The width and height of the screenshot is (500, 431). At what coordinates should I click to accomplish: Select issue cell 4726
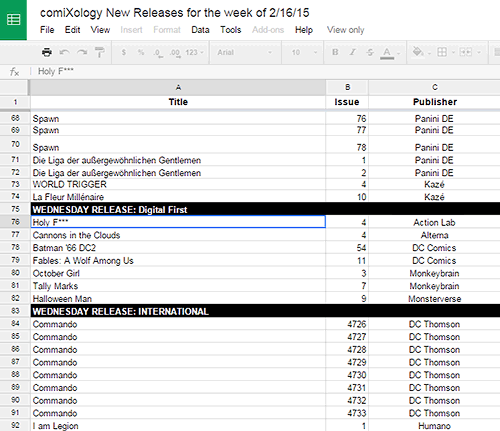pos(347,324)
